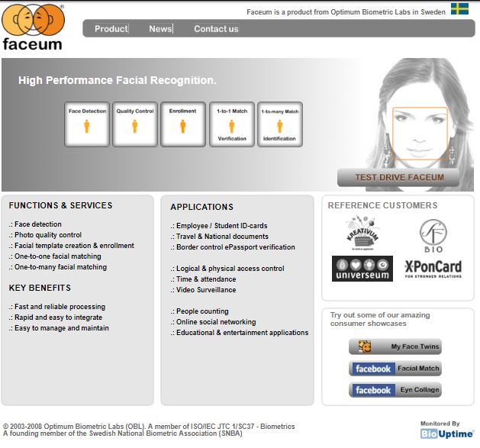Screen dimensions: 480x448
Task: Launch the My Face Twins showcase
Action: pos(395,346)
